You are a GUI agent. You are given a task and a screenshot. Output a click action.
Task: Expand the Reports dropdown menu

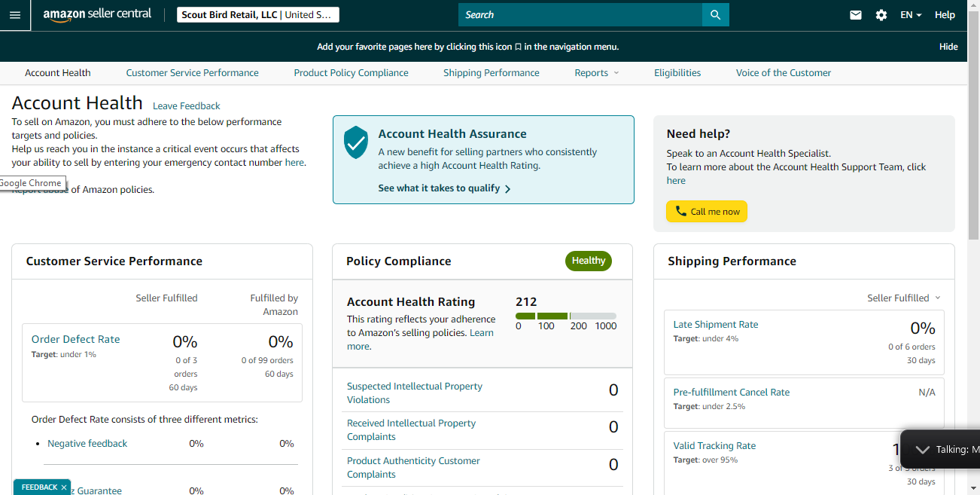tap(597, 73)
